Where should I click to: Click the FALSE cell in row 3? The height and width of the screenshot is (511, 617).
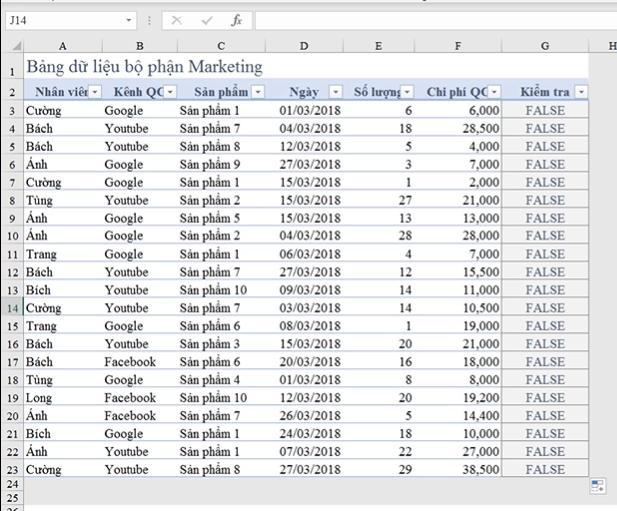pyautogui.click(x=545, y=111)
